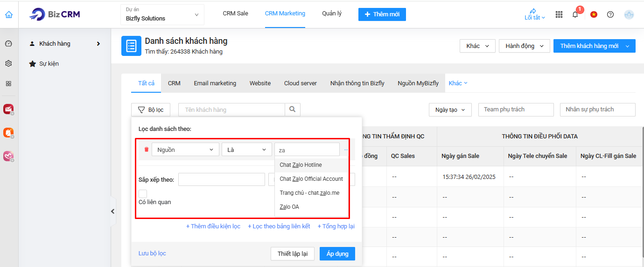Open the Nguồn field dropdown

pos(185,150)
